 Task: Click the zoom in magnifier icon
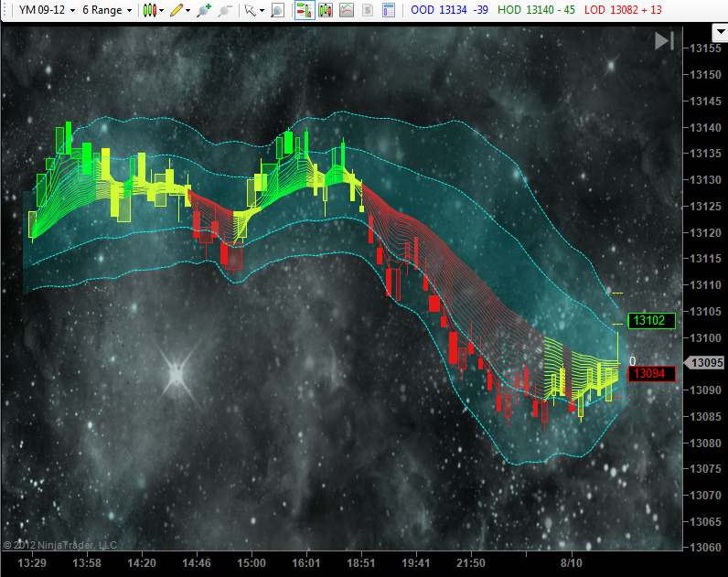(203, 10)
